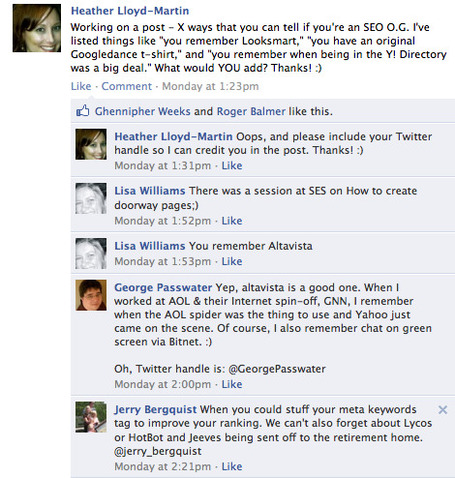This screenshot has width=455, height=478.
Task: Comment on Heather's post
Action: [x=127, y=86]
